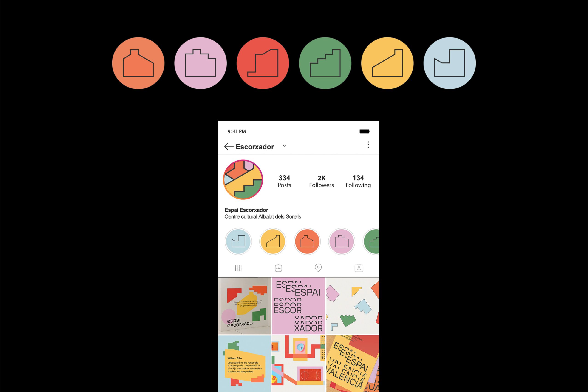Toggle the profile mentions tab
This screenshot has width=588, height=392.
click(x=359, y=268)
